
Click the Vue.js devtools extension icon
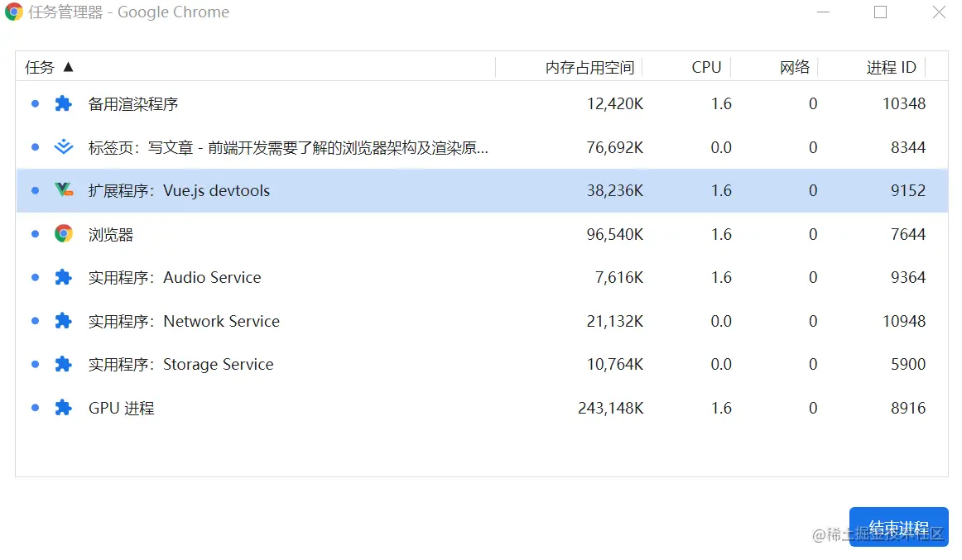63,190
